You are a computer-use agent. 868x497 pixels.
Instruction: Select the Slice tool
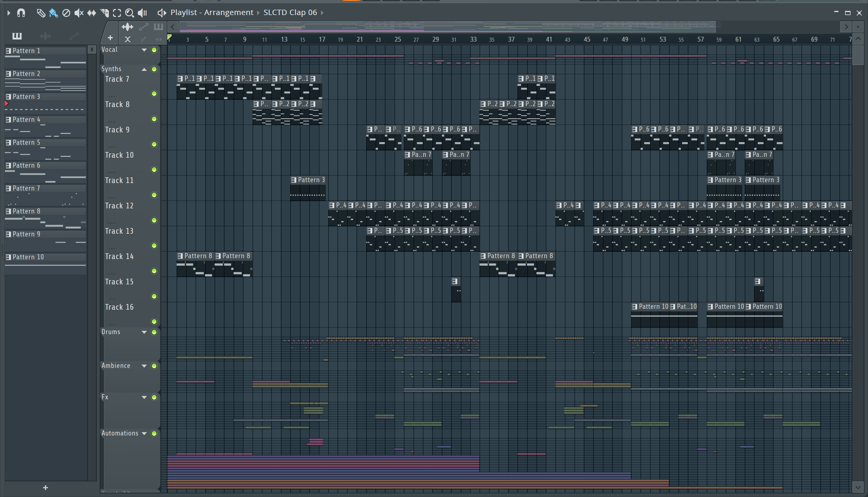(x=104, y=13)
